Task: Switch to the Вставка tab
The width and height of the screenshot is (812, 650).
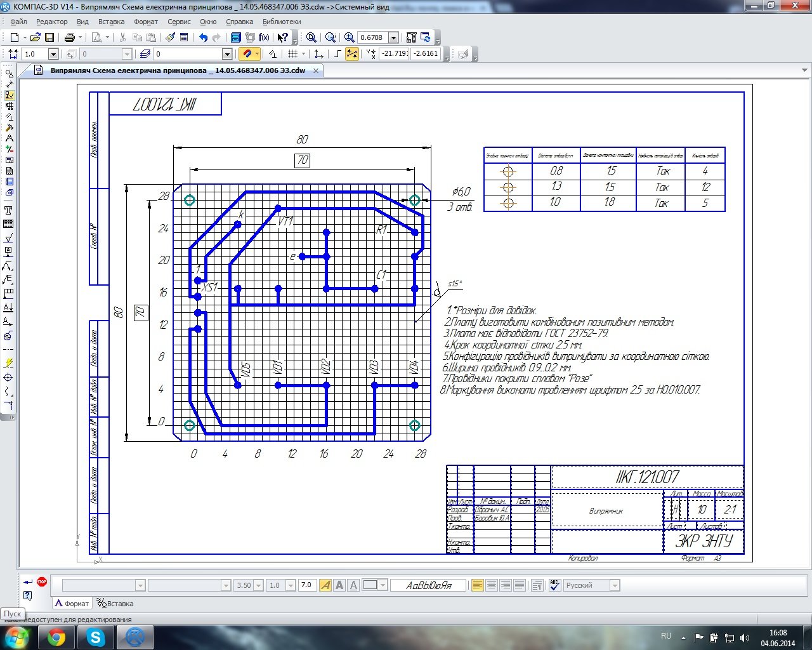Action: [115, 604]
